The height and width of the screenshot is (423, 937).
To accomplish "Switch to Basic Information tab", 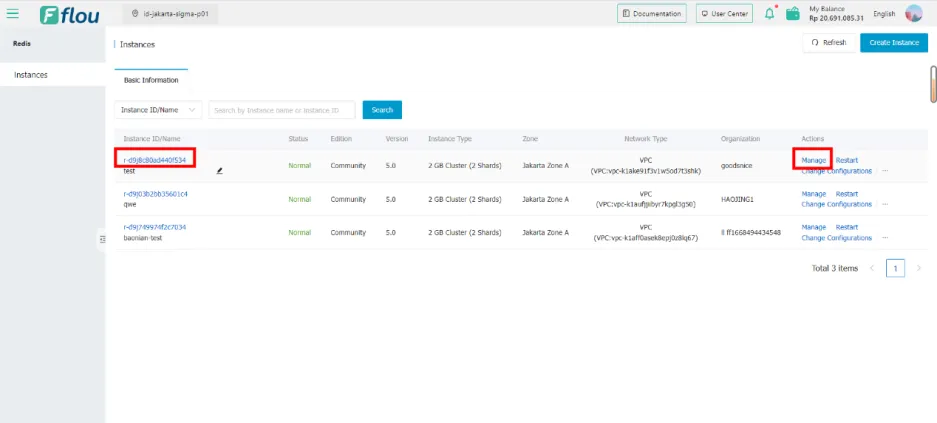I will tap(151, 80).
